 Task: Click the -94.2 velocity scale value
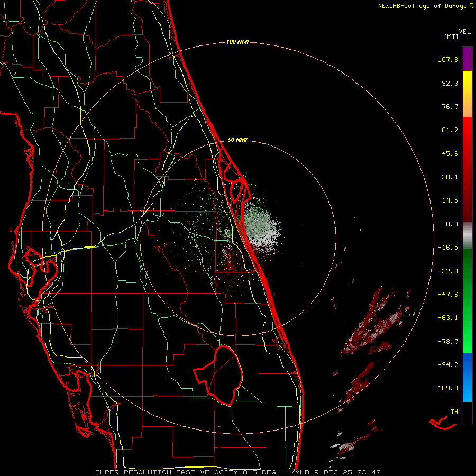click(x=448, y=365)
